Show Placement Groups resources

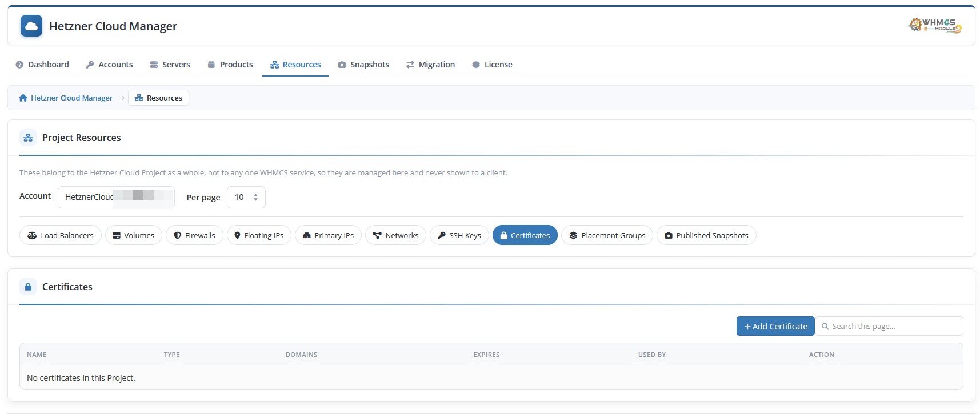point(607,235)
